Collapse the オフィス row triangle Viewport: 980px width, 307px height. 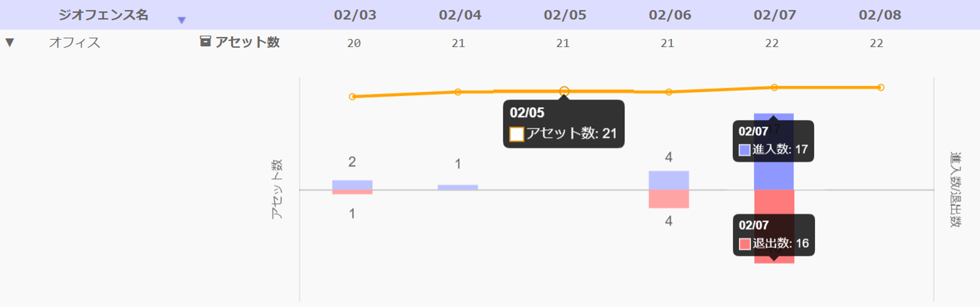click(x=10, y=42)
